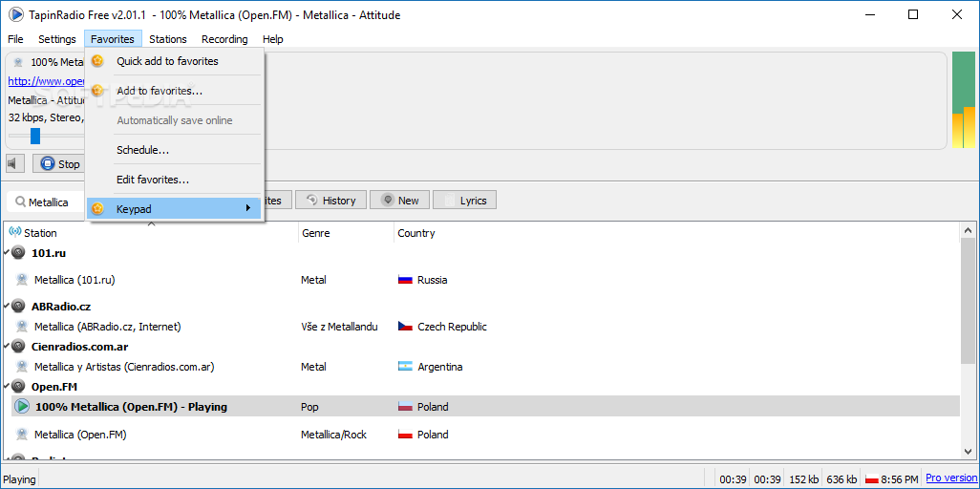Open the File menu
Image resolution: width=980 pixels, height=489 pixels.
pos(15,39)
